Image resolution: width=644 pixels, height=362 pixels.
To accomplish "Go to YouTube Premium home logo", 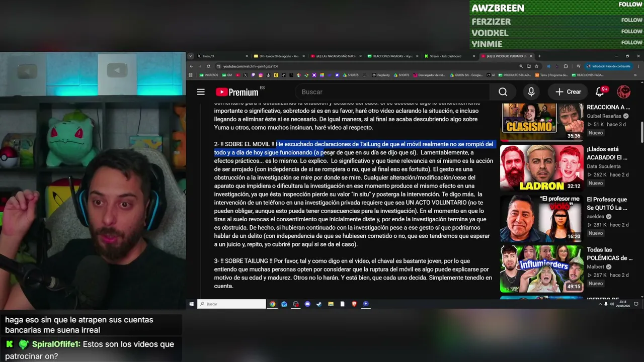I will coord(237,92).
